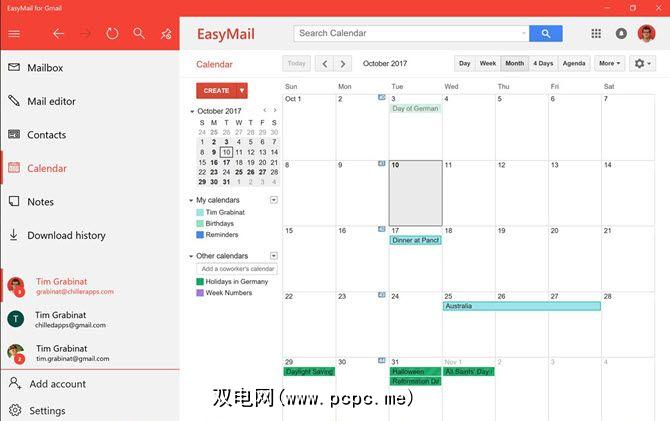This screenshot has width=670, height=421.
Task: Toggle the Holidays in Germany color box
Action: [200, 282]
